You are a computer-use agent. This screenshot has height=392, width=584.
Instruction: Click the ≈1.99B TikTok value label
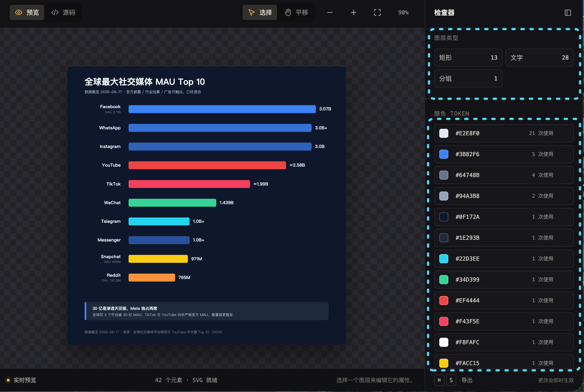coord(261,184)
